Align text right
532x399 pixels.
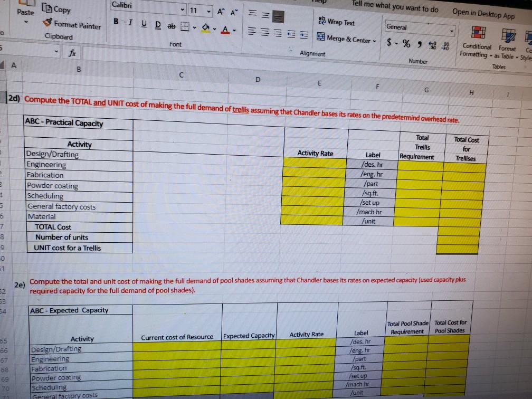click(x=278, y=33)
